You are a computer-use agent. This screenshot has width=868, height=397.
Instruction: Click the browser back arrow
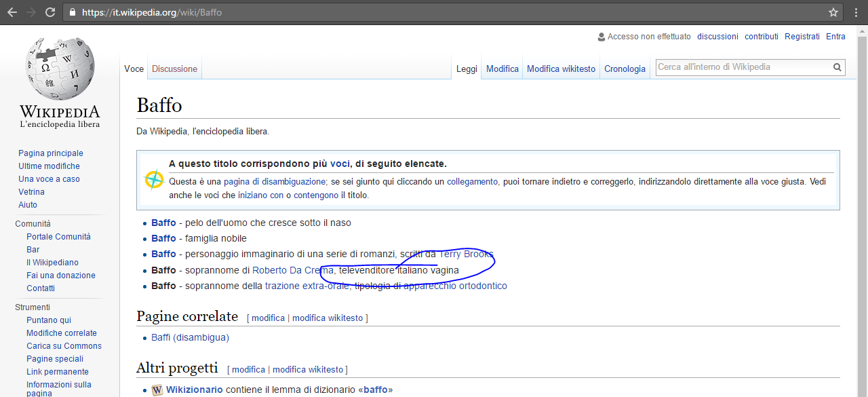click(x=12, y=12)
